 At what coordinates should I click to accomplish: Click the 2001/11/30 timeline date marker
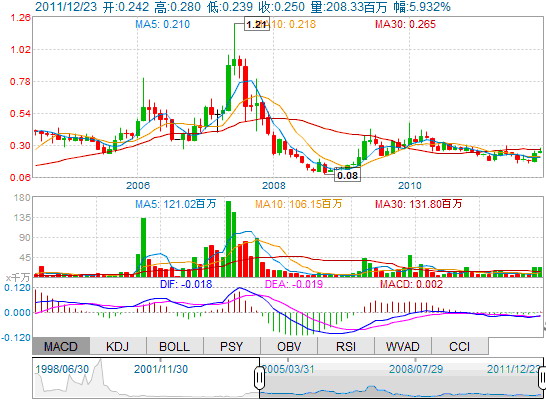(161, 369)
